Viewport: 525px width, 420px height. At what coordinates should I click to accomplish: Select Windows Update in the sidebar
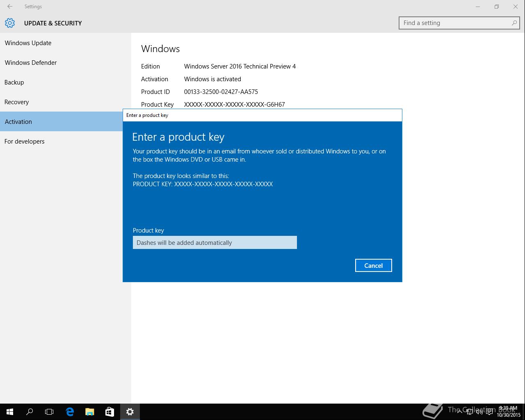tap(28, 43)
